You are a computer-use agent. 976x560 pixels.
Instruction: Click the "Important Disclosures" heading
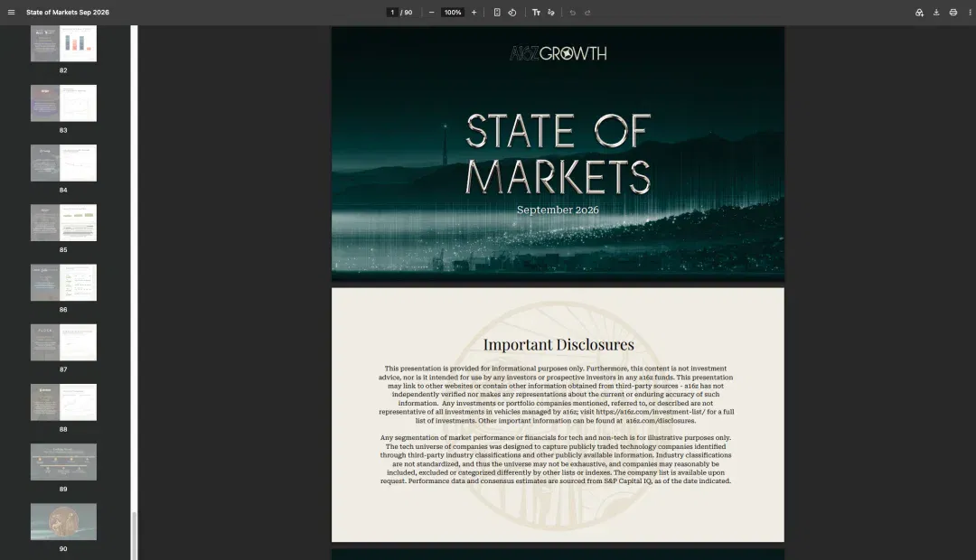pyautogui.click(x=558, y=344)
